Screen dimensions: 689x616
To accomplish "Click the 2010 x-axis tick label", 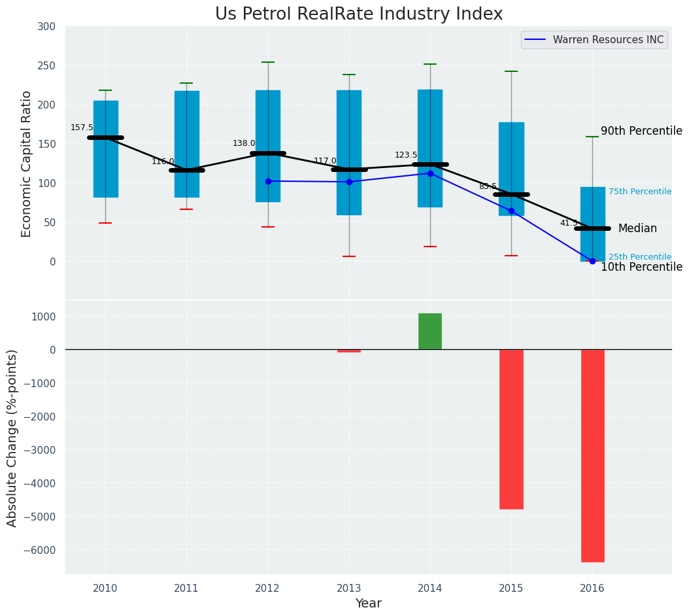I will (105, 589).
